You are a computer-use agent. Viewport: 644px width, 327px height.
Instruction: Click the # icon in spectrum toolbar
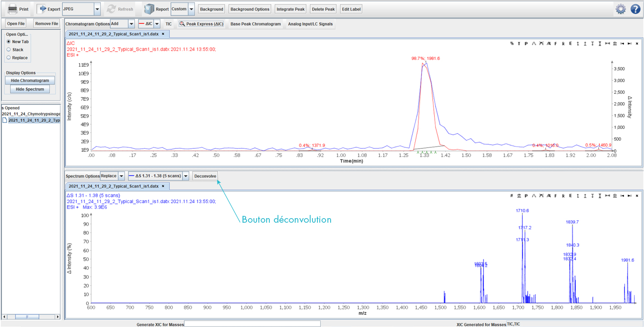[512, 195]
